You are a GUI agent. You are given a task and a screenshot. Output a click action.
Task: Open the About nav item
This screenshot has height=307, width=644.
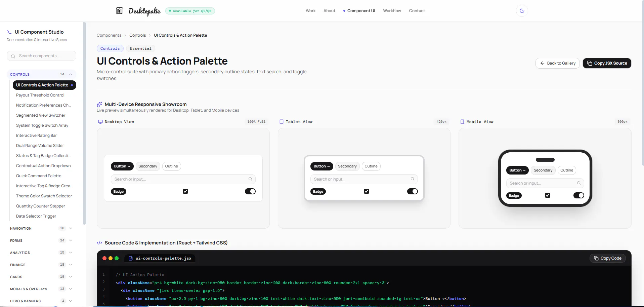[329, 11]
